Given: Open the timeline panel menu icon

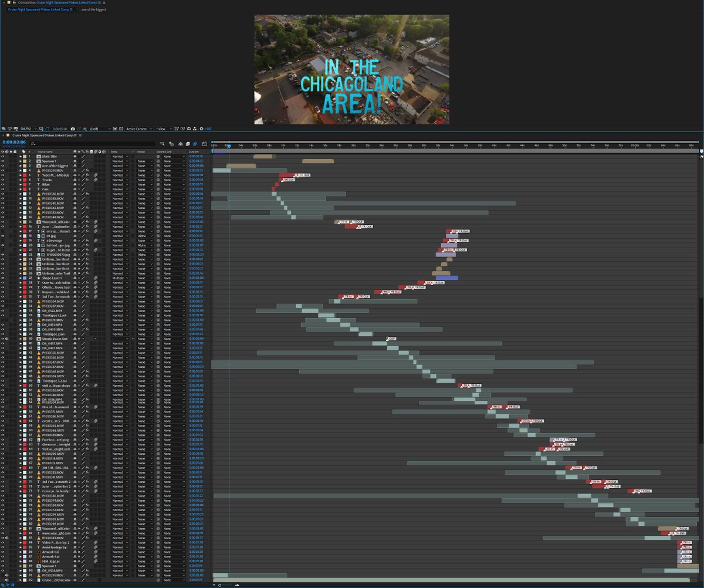Looking at the screenshot, I should click(80, 135).
